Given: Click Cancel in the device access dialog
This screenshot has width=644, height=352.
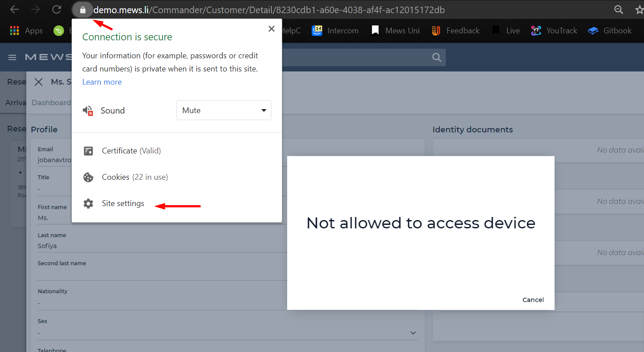Looking at the screenshot, I should tap(533, 300).
